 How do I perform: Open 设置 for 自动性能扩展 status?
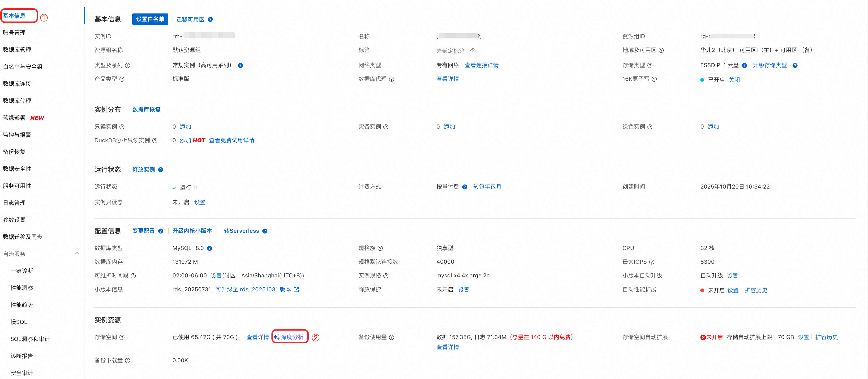pos(733,290)
